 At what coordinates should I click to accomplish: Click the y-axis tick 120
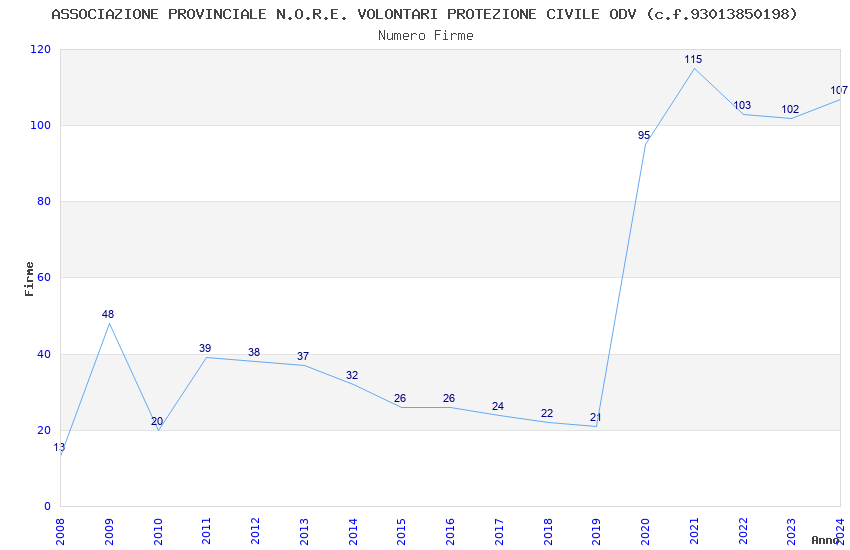(x=41, y=49)
